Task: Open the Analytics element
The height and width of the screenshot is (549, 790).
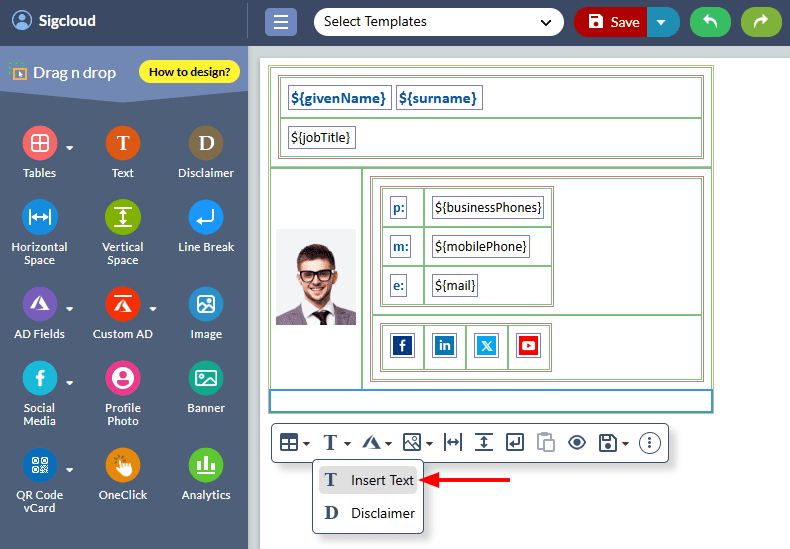Action: tap(206, 465)
